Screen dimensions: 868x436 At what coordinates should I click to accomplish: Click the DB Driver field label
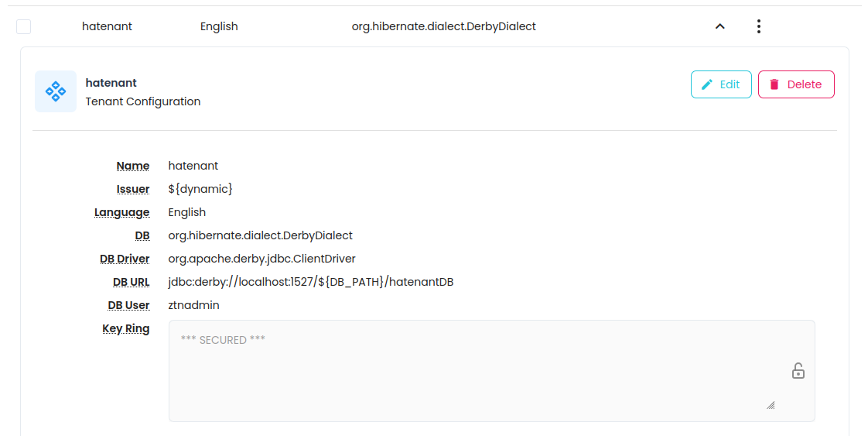[125, 259]
